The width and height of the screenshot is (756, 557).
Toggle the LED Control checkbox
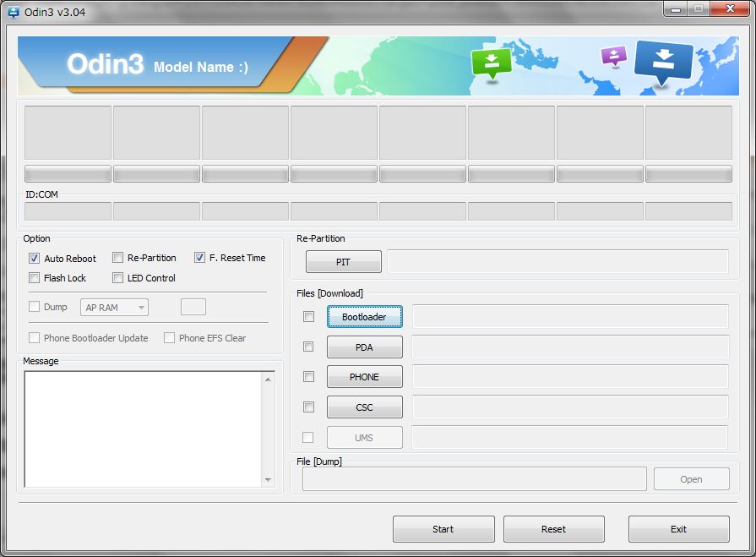click(117, 278)
